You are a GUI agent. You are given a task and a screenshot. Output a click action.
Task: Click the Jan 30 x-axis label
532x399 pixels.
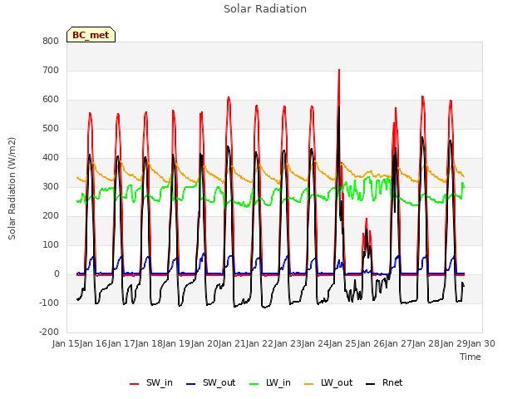coord(481,343)
